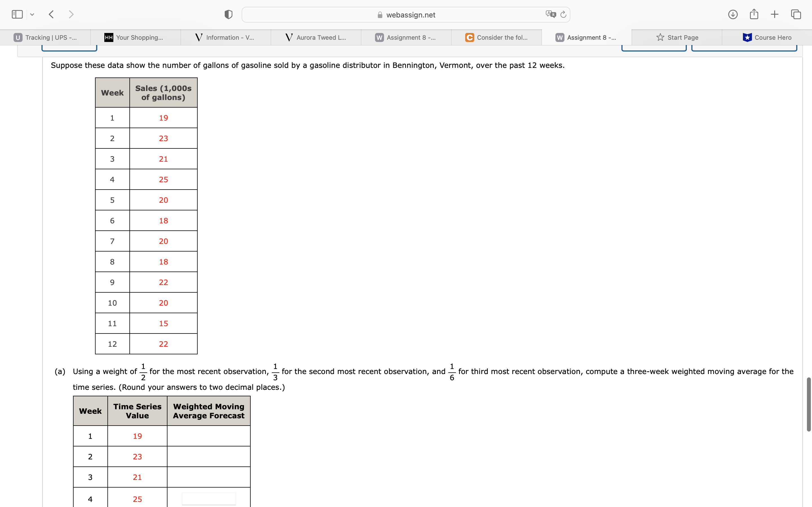This screenshot has width=812, height=507.
Task: Open the privacy shield report
Action: point(228,14)
